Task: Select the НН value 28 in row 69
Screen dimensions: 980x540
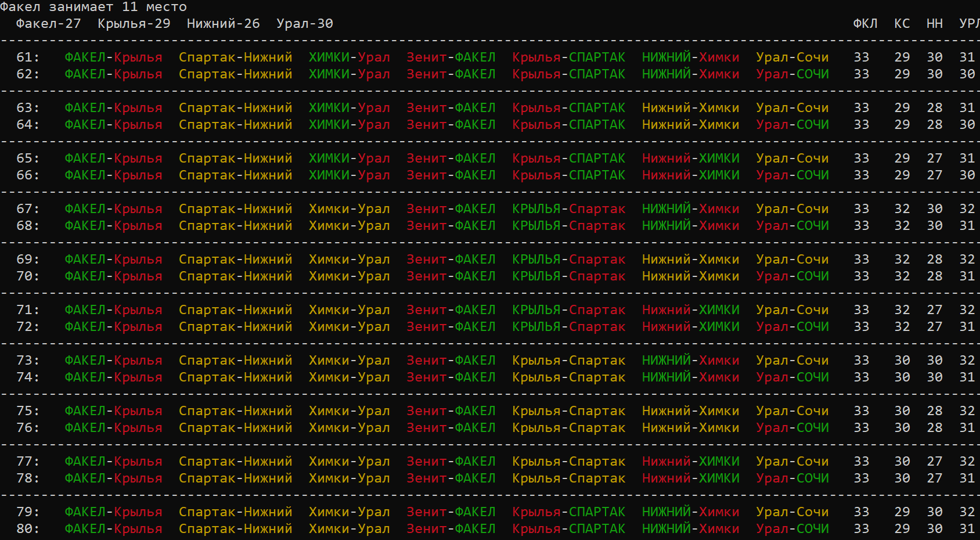Action: (935, 260)
